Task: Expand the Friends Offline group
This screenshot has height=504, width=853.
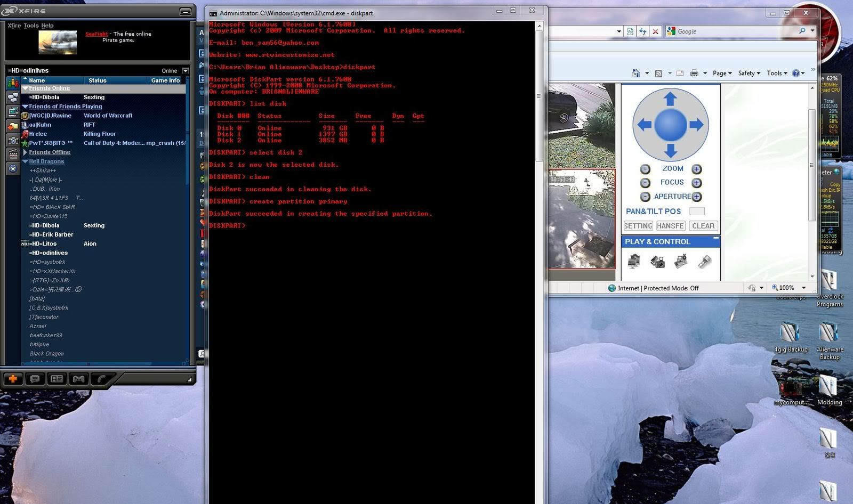Action: tap(25, 152)
